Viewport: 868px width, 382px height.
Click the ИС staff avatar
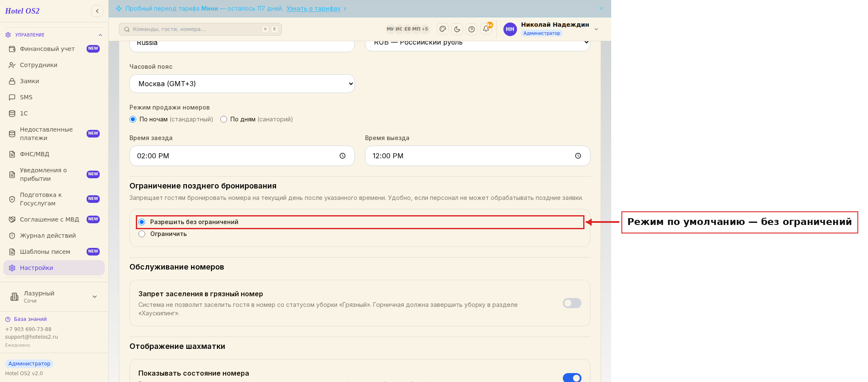coord(399,29)
